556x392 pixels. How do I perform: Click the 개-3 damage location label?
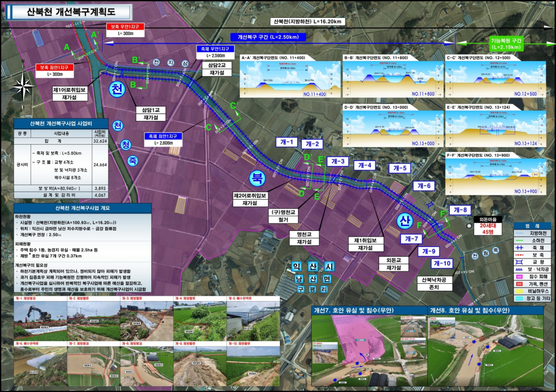click(x=338, y=161)
